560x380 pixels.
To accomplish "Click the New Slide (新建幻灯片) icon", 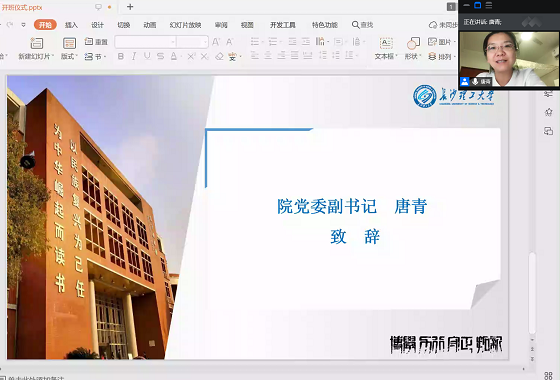I will pos(36,43).
